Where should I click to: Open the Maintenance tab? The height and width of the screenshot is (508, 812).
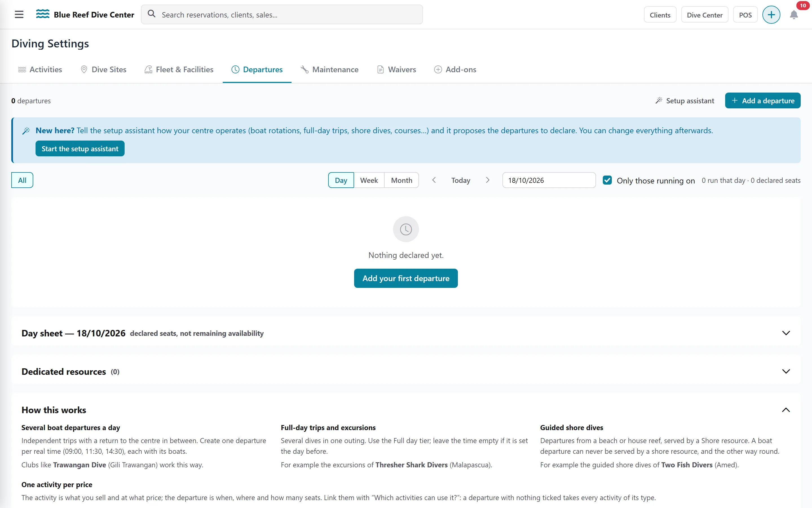pyautogui.click(x=330, y=69)
